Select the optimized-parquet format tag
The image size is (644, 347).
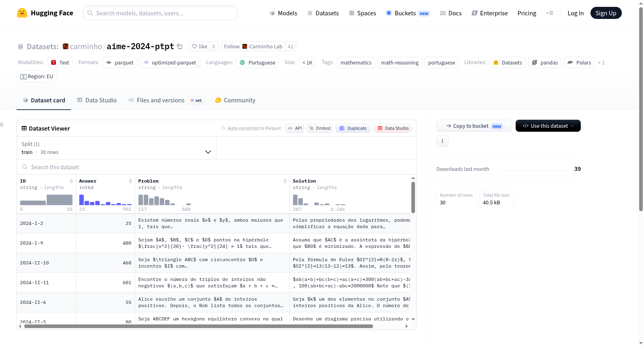[170, 62]
